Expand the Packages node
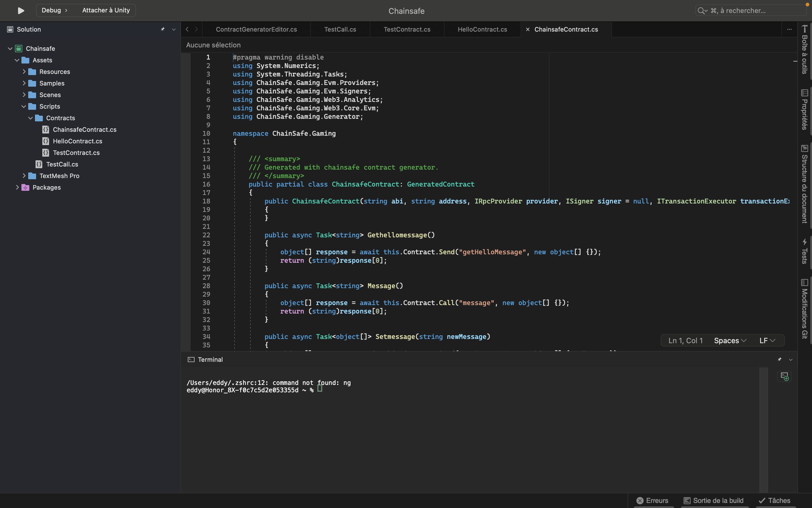The image size is (812, 508). tap(17, 187)
